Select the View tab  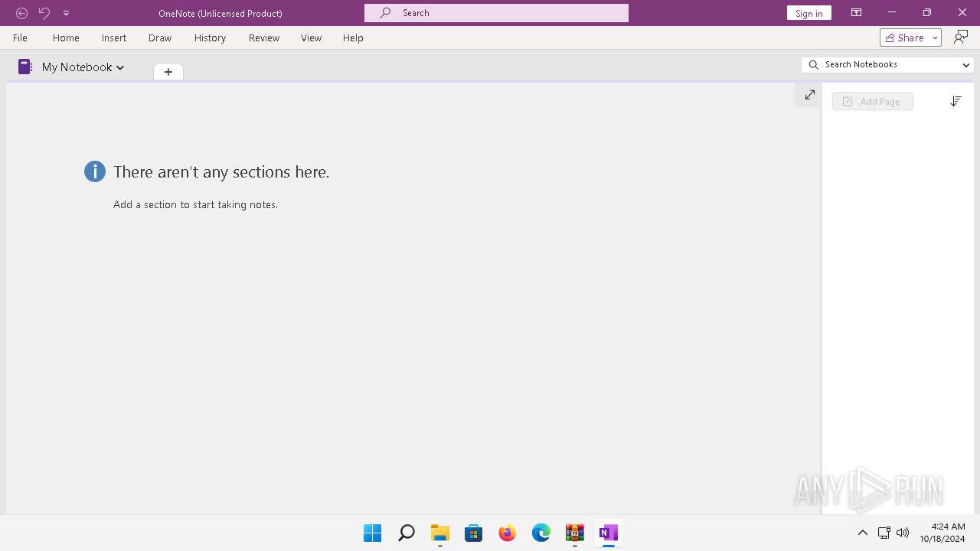[x=311, y=37]
